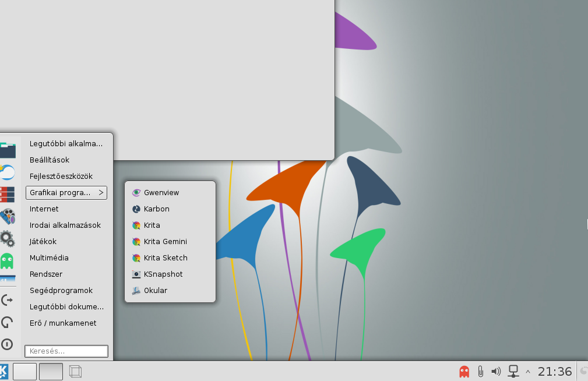Viewport: 588px width, 381px height.
Task: Click the Okular app icon
Action: [136, 291]
